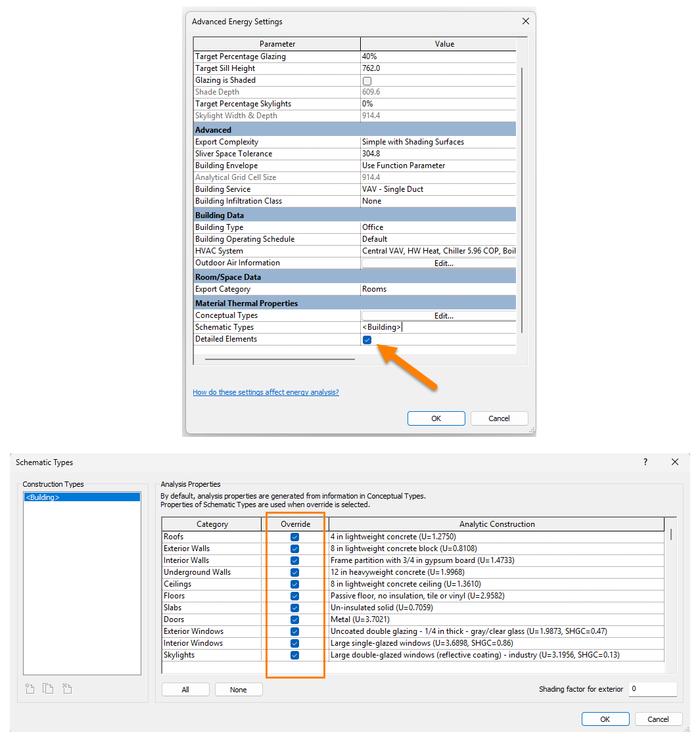
Task: Enable the Glazing is Shaded checkbox
Action: pyautogui.click(x=367, y=81)
